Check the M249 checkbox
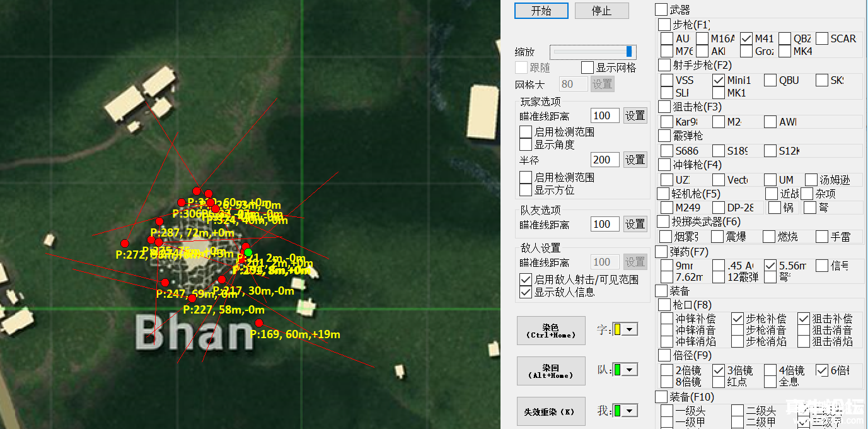 (667, 208)
